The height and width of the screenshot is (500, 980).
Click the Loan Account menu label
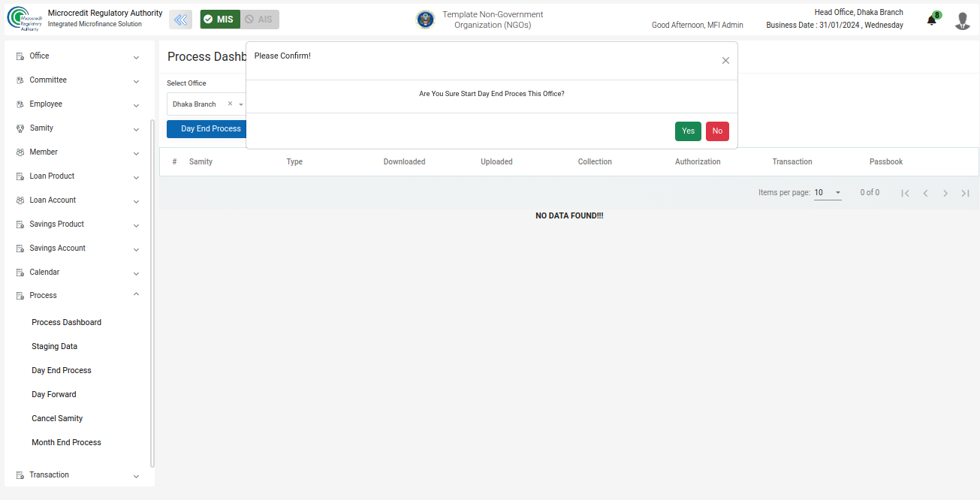[53, 200]
